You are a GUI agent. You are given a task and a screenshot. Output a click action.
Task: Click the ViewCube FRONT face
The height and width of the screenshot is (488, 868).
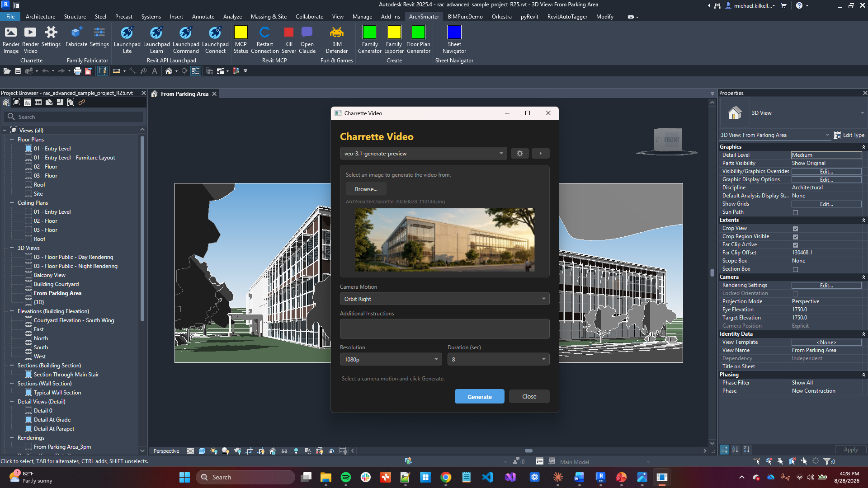pyautogui.click(x=671, y=140)
